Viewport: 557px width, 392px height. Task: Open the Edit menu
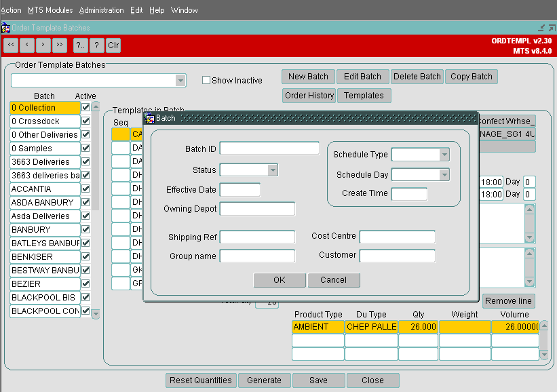[x=136, y=10]
